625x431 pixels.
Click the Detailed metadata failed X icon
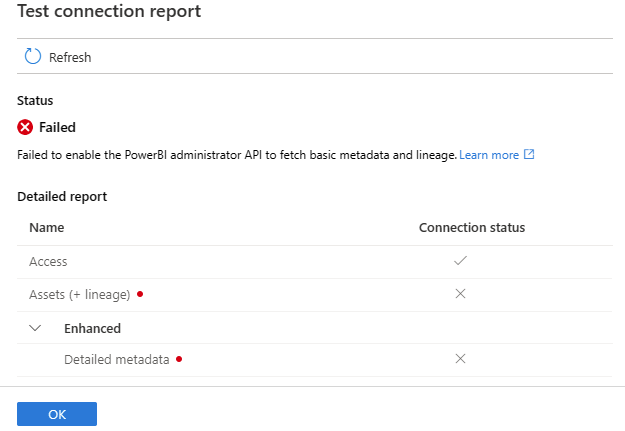tap(460, 359)
